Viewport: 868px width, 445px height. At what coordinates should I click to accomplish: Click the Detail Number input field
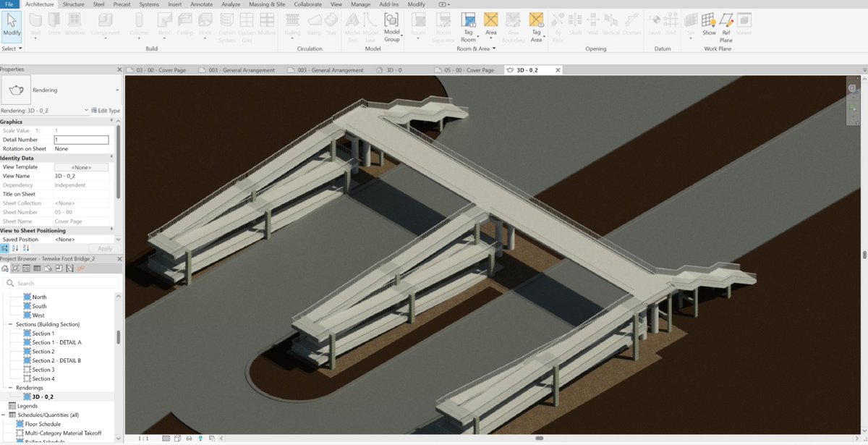(81, 140)
